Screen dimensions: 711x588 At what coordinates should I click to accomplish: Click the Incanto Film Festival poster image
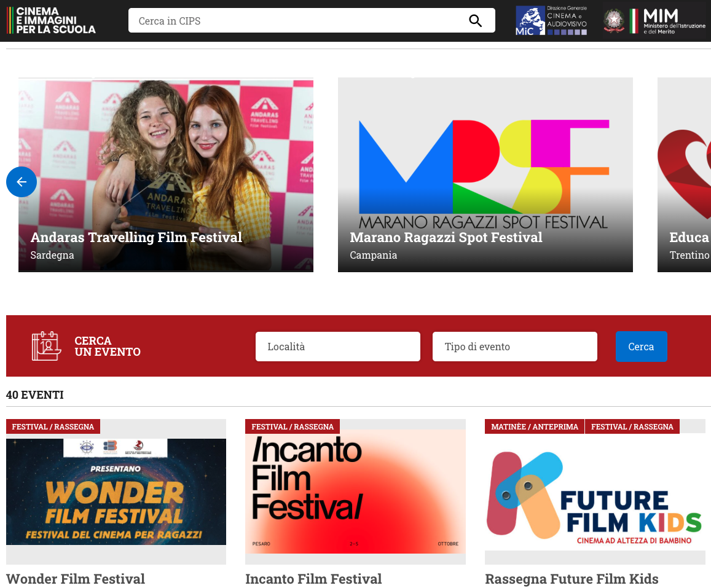(x=355, y=492)
